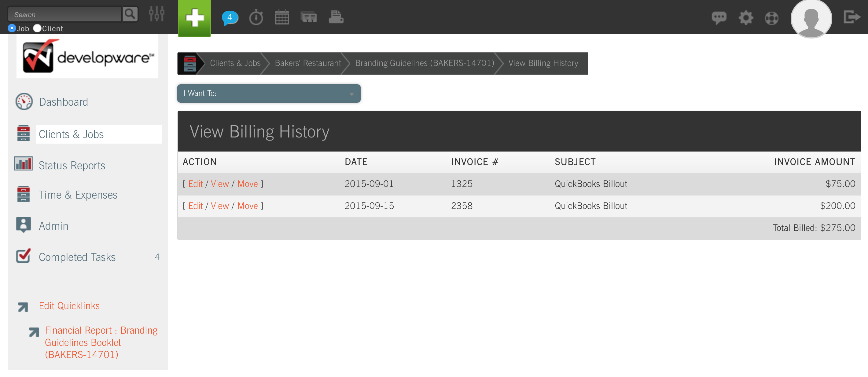
Task: Click the Developware logo
Action: pos(87,56)
